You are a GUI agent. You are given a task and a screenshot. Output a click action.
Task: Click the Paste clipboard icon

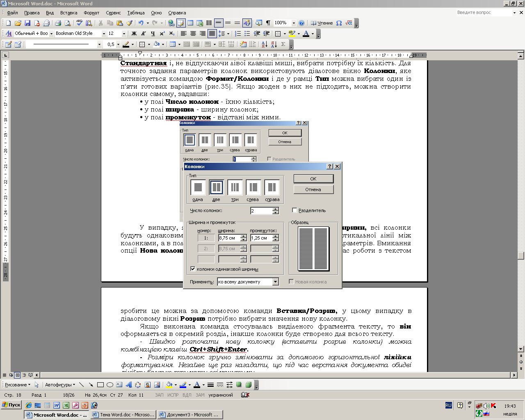(120, 23)
